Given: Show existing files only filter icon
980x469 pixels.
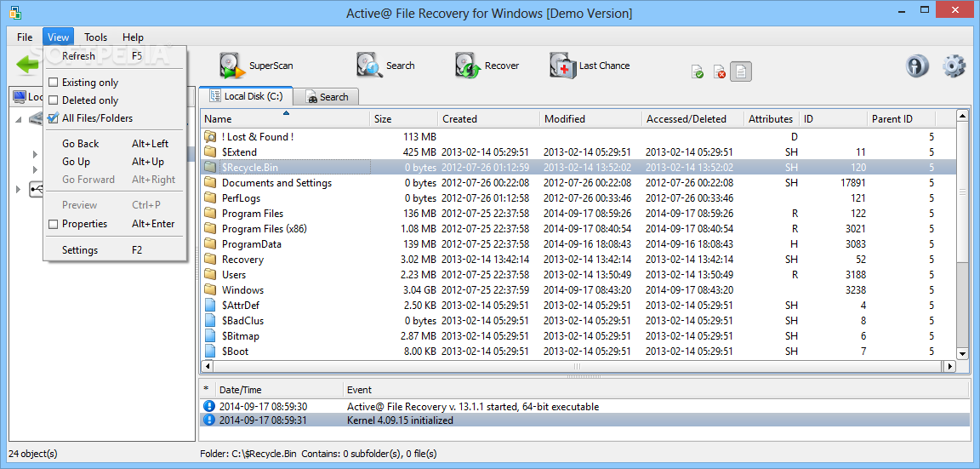Looking at the screenshot, I should 698,71.
